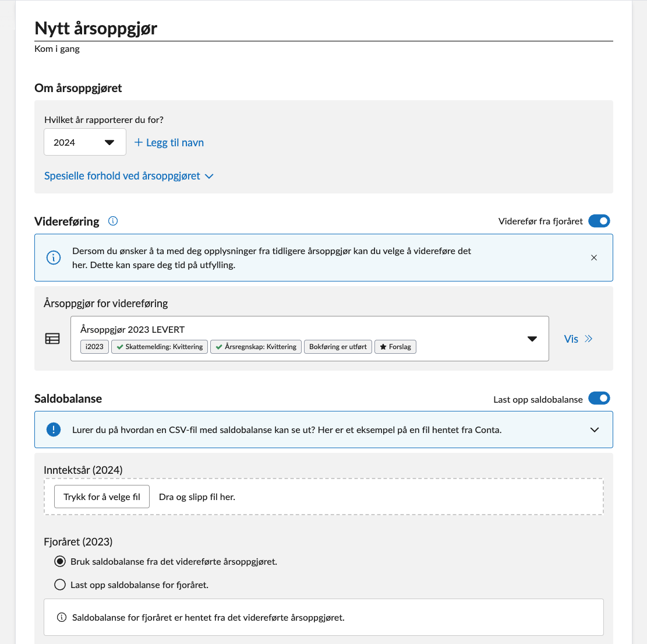Click the Nytt årsoppgjør heading
This screenshot has width=647, height=644.
coord(96,28)
